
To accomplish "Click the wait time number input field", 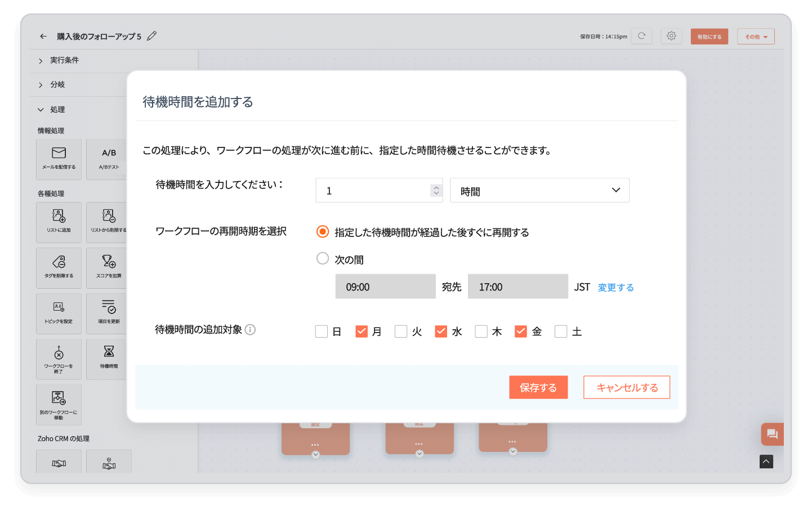I will tap(379, 190).
